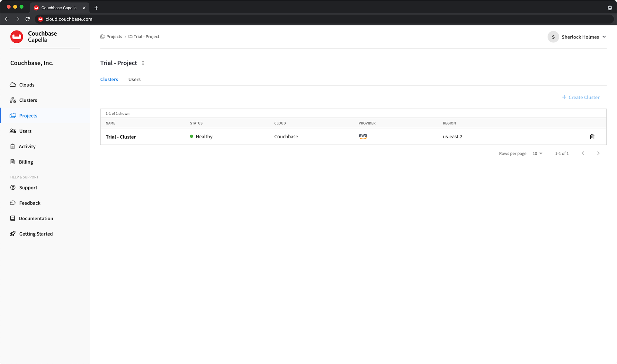
Task: Delete Trial - Cluster with the trash icon
Action: pyautogui.click(x=592, y=137)
